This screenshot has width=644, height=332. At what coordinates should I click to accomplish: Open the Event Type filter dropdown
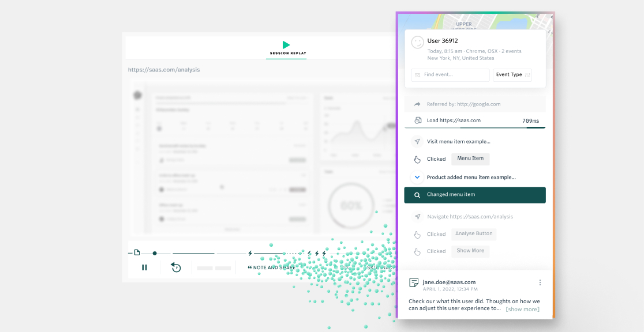point(512,75)
